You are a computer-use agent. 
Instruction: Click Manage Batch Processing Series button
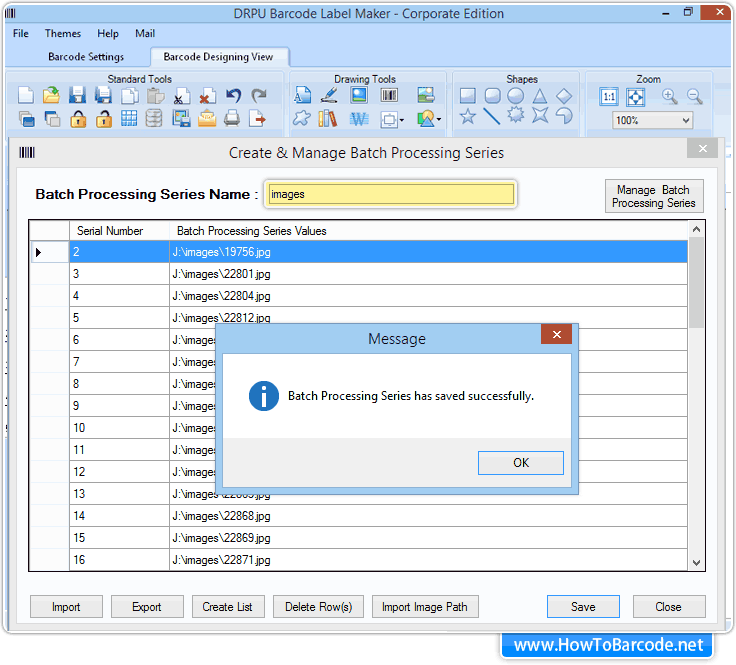click(x=654, y=196)
